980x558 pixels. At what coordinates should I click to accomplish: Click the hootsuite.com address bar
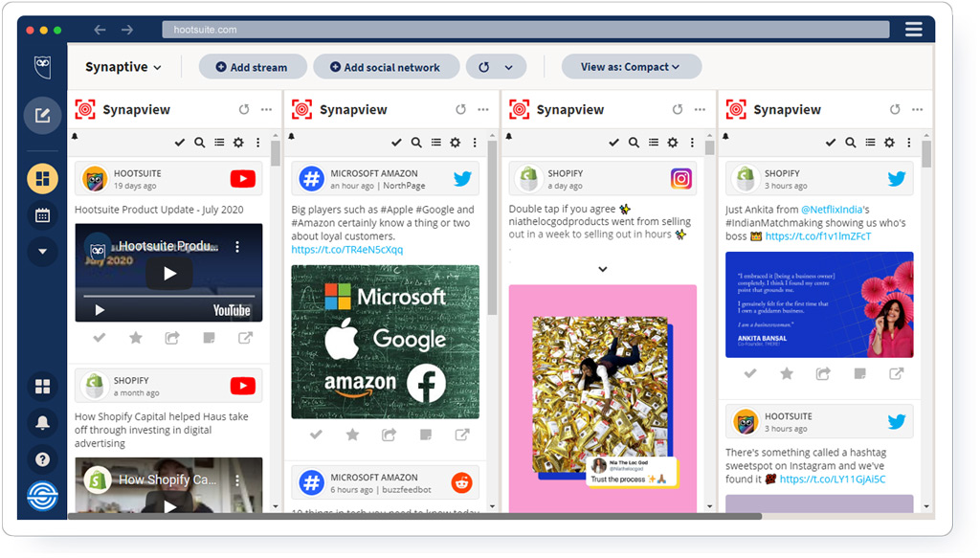tap(525, 30)
